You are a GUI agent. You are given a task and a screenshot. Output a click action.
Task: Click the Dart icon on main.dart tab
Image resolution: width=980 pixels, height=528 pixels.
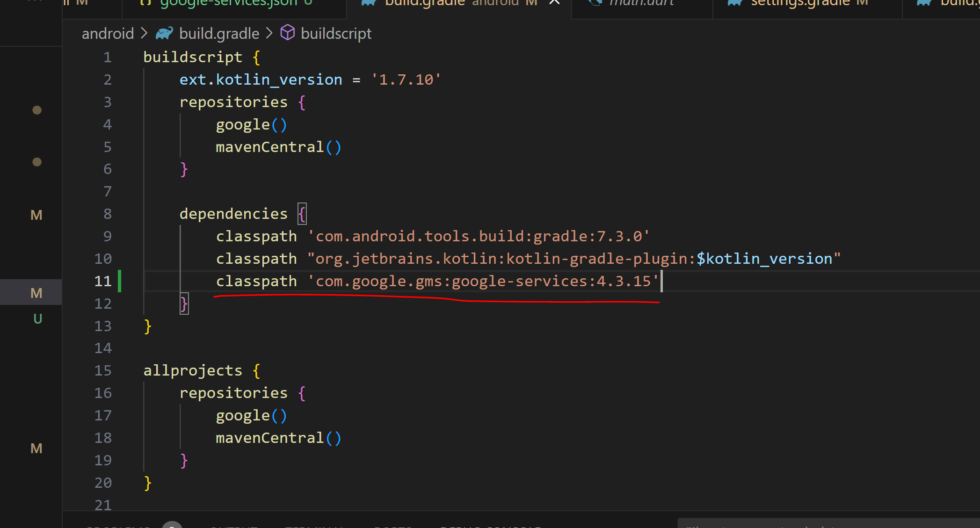[x=595, y=2]
